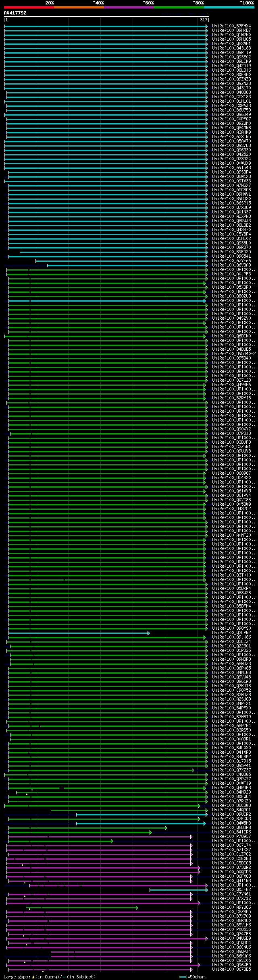Click the UniRef100_Q7XZ37 label

(231, 770)
